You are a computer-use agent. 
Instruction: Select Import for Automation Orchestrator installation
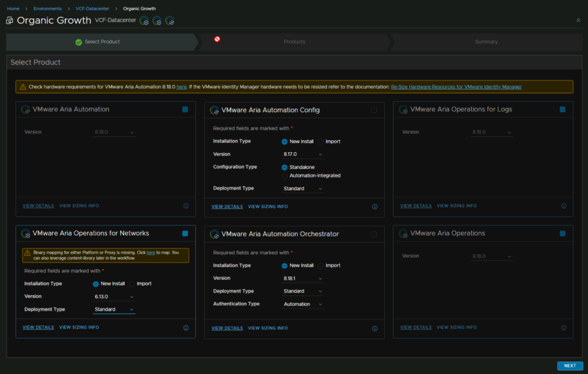coord(320,266)
